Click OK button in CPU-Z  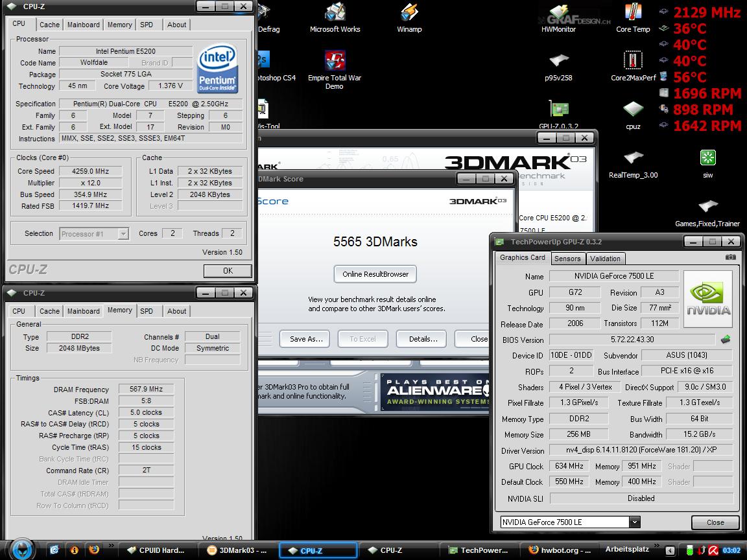[x=228, y=270]
